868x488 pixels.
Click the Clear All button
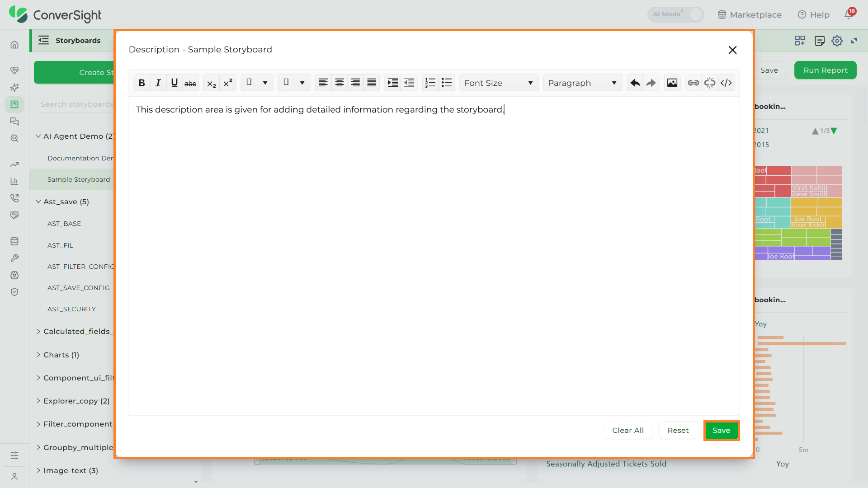tap(628, 430)
